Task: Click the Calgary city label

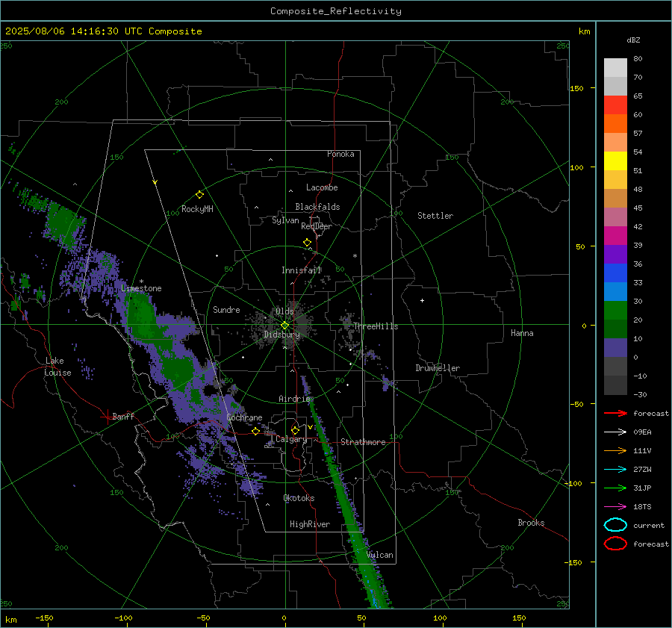Action: 291,439
